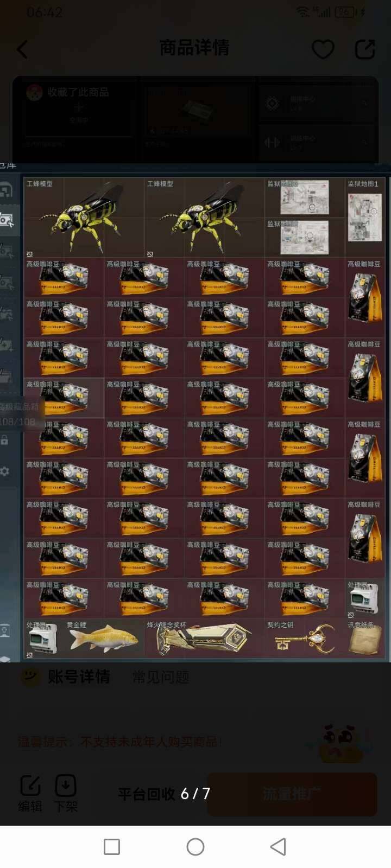Share the product via the share icon

(365, 49)
